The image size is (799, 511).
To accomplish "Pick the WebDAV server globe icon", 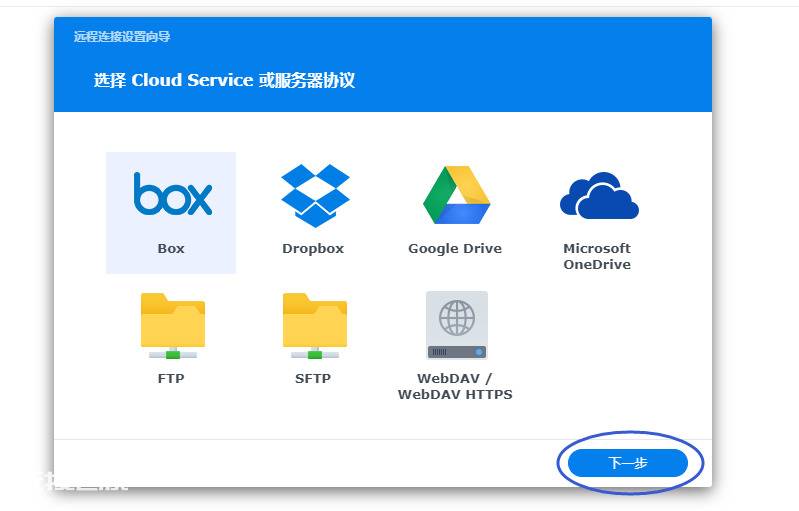I will (x=457, y=326).
